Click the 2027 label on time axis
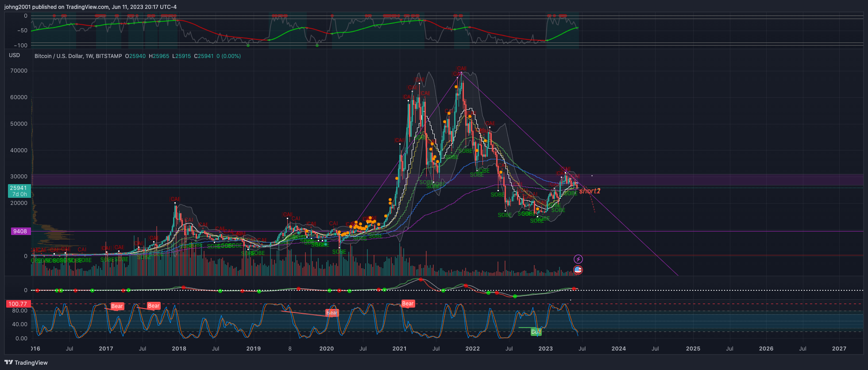This screenshot has height=370, width=868. (x=839, y=349)
